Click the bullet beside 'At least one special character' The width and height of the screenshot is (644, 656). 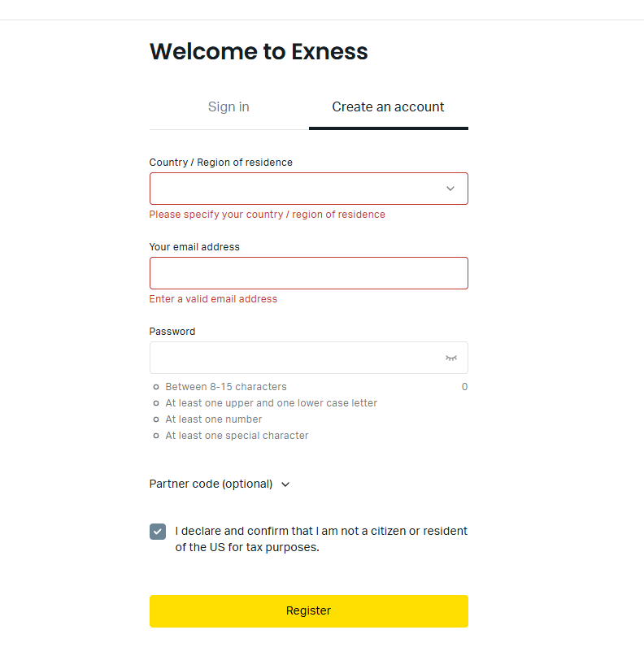pyautogui.click(x=155, y=436)
